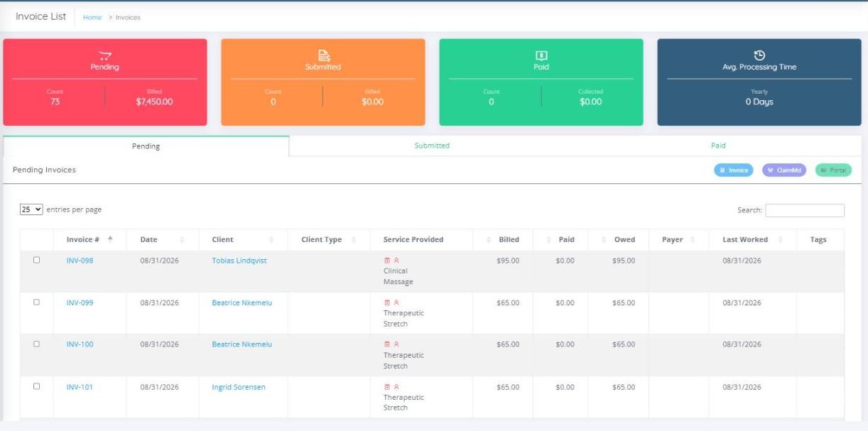Open invoice link INV-100
868x431 pixels.
(80, 344)
